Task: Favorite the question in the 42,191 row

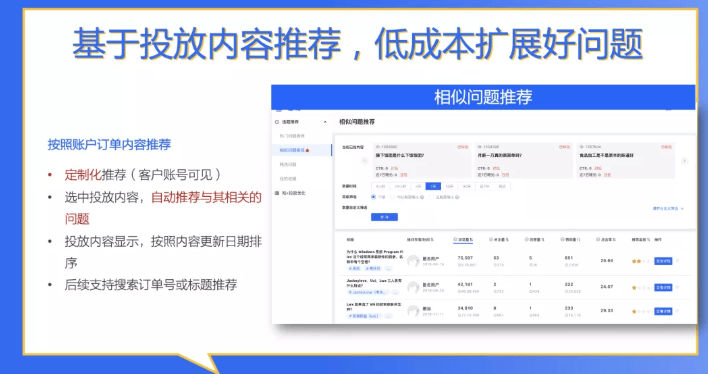Action: pyautogui.click(x=678, y=287)
